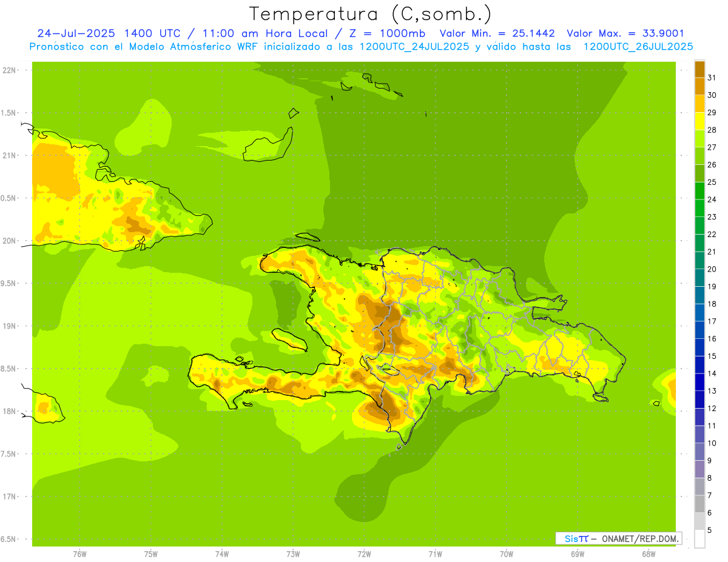This screenshot has height=562, width=728.
Task: Click the 72W longitude label
Action: click(364, 554)
